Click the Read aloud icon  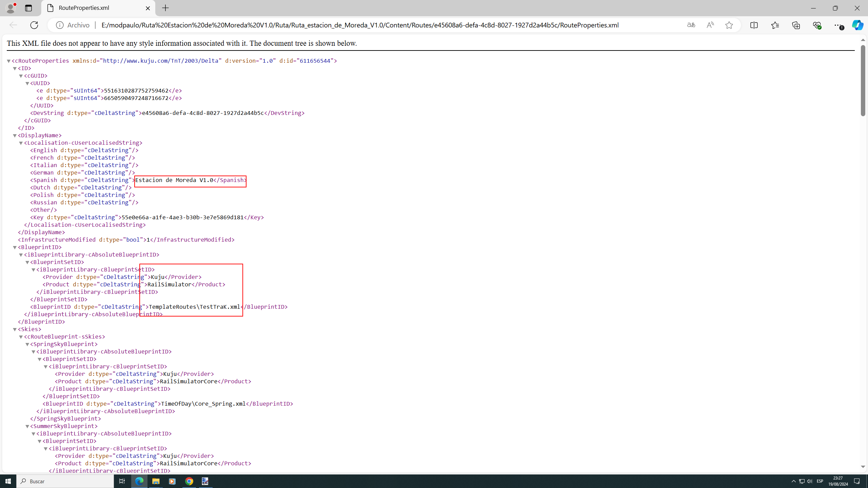point(710,25)
